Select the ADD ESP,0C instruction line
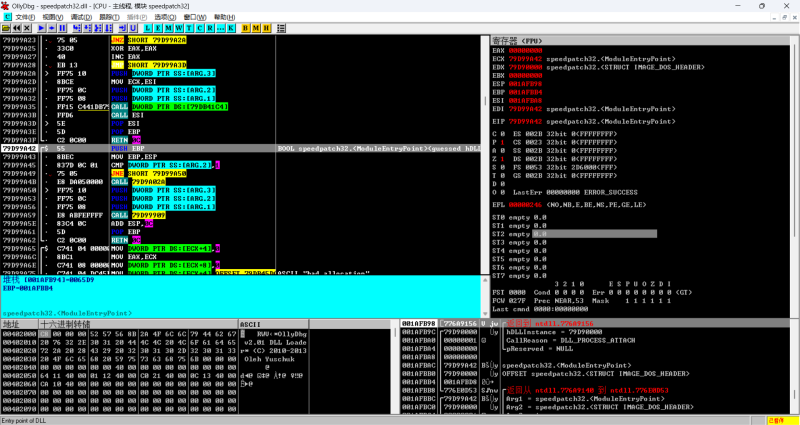Viewport: 800px width, 425px height. (x=240, y=223)
